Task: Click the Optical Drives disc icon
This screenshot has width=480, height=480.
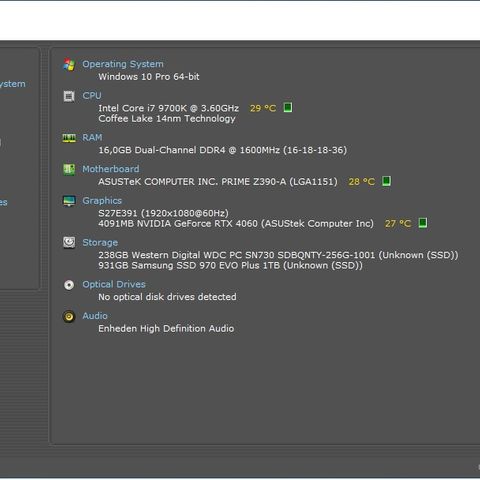Action: pos(69,285)
